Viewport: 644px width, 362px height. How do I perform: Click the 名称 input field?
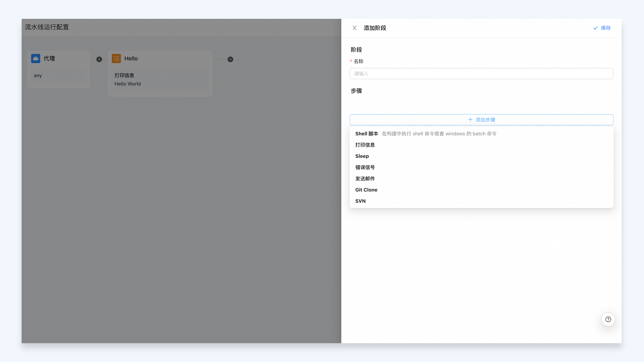coord(481,74)
